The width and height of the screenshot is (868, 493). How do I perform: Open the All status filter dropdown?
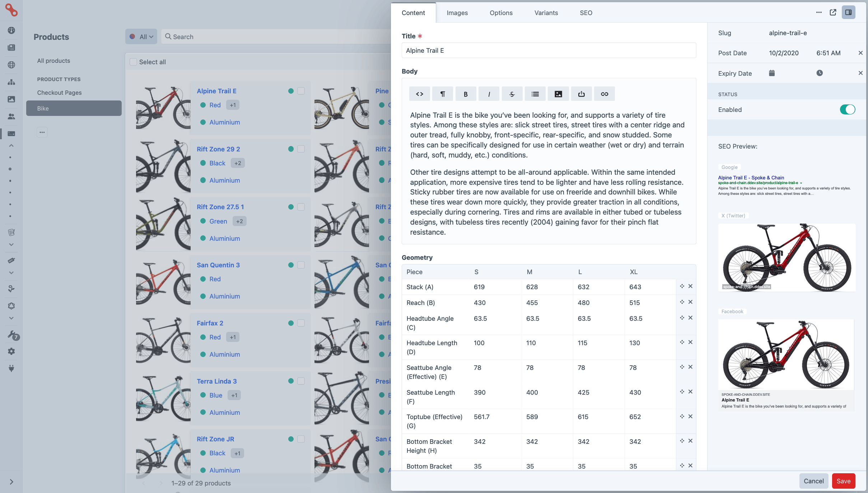141,37
